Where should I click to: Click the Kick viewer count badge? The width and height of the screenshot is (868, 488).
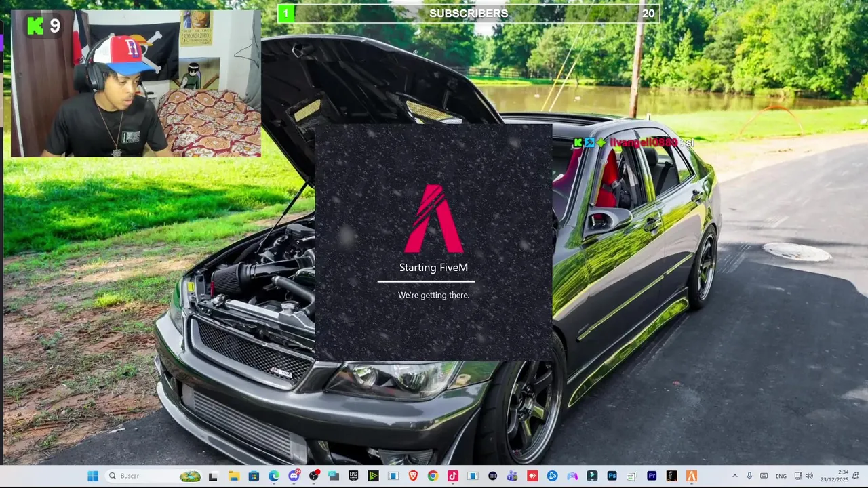tap(44, 26)
